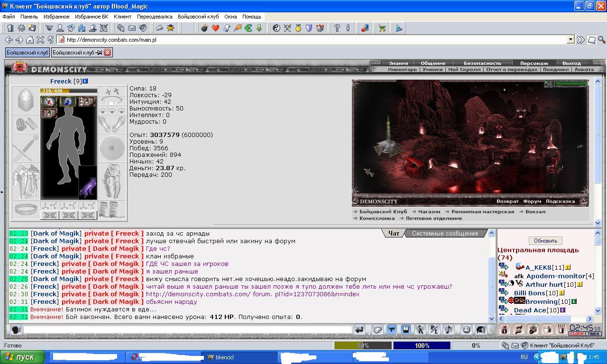The width and height of the screenshot is (607, 364).
Task: Open info icon next to Browning[10]
Action: (x=574, y=301)
